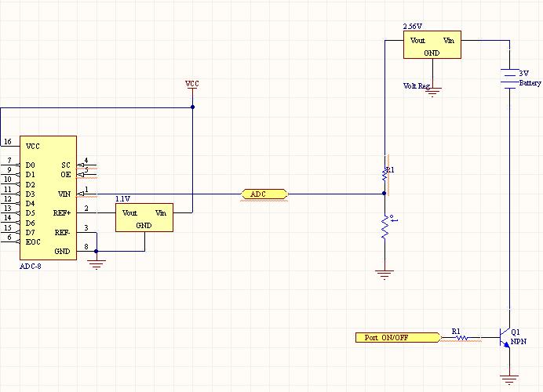Select the Q1 designator text

(x=516, y=332)
